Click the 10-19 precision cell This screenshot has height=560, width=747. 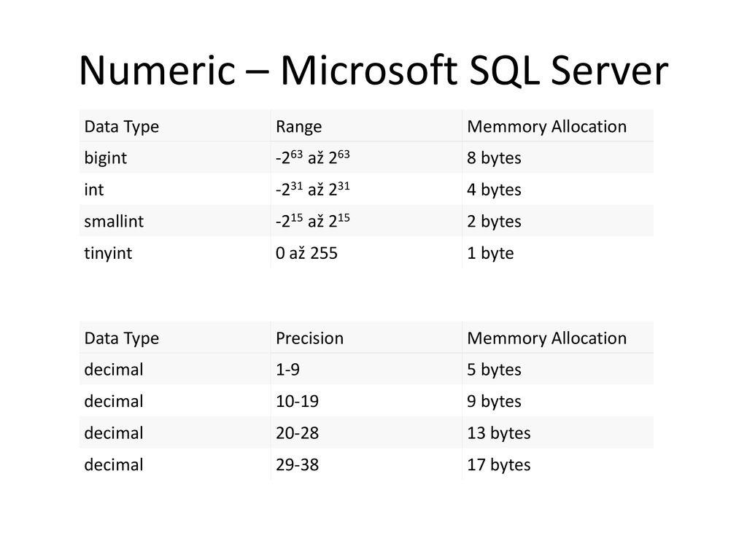tap(298, 402)
